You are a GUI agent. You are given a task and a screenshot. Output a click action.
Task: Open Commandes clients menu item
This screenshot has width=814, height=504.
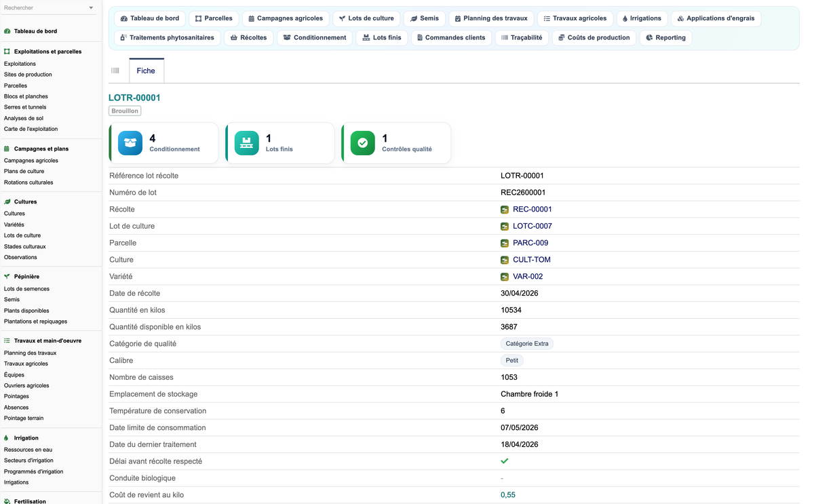coord(451,37)
